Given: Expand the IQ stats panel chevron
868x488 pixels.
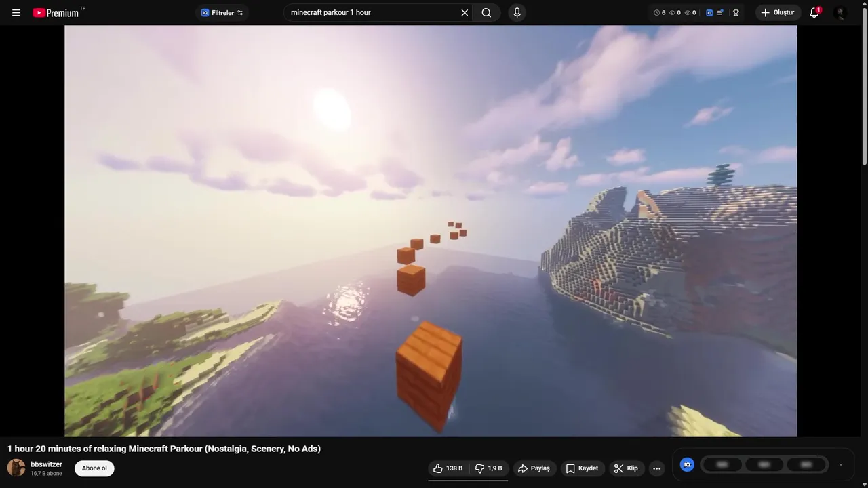Looking at the screenshot, I should [x=841, y=464].
